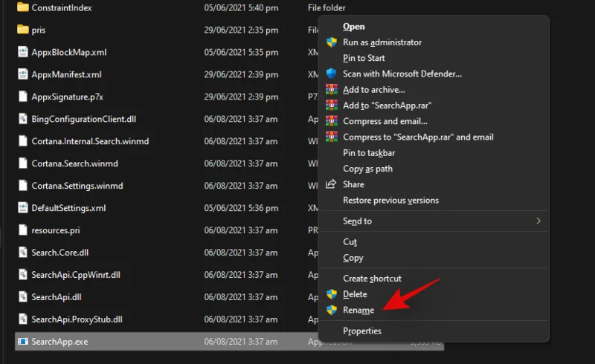
Task: Click the Cortana.Search.winmd file icon
Action: click(x=23, y=163)
